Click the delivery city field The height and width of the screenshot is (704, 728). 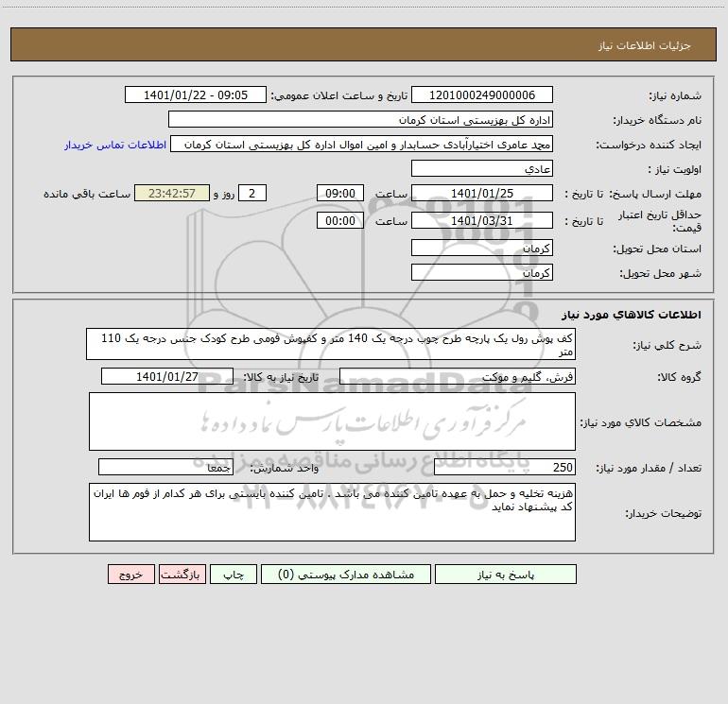pos(482,272)
